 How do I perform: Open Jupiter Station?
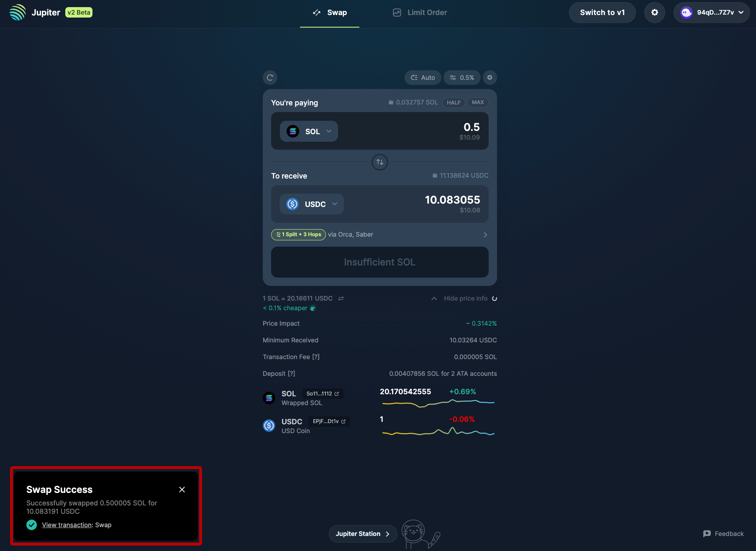point(363,534)
